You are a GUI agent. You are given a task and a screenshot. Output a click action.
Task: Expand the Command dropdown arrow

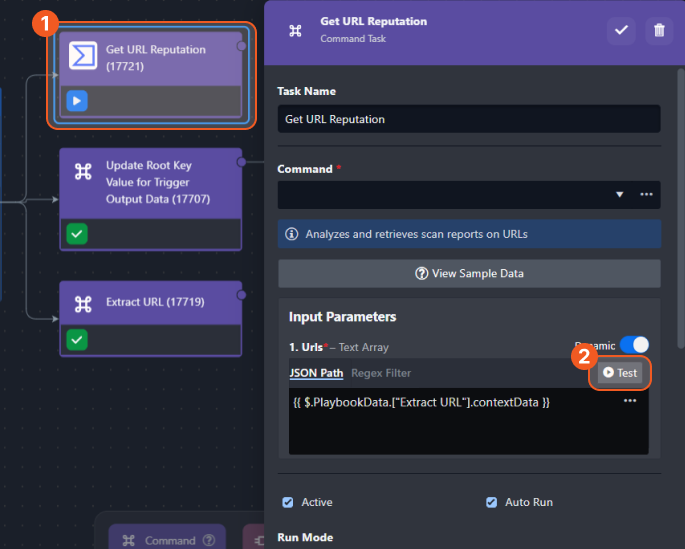(x=619, y=195)
